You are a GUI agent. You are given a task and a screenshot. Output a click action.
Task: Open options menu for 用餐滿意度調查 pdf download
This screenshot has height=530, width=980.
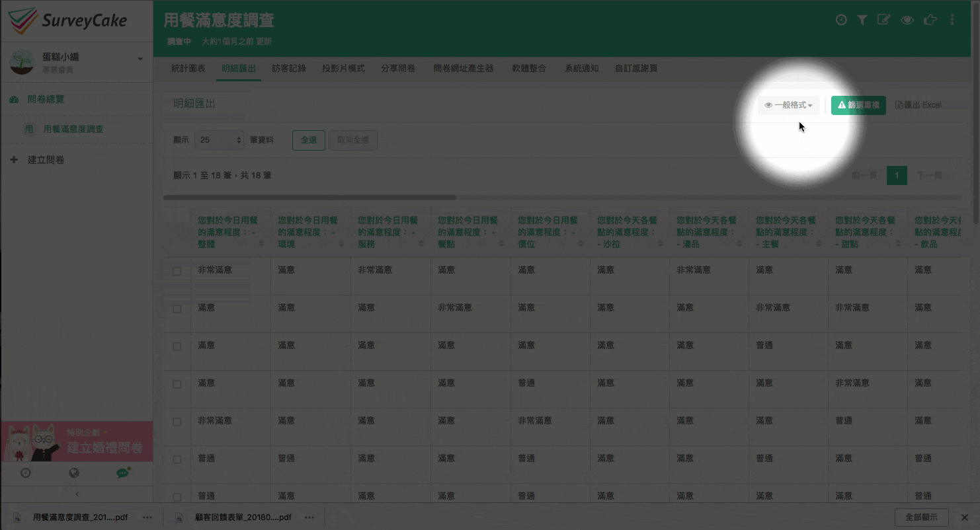(x=147, y=517)
